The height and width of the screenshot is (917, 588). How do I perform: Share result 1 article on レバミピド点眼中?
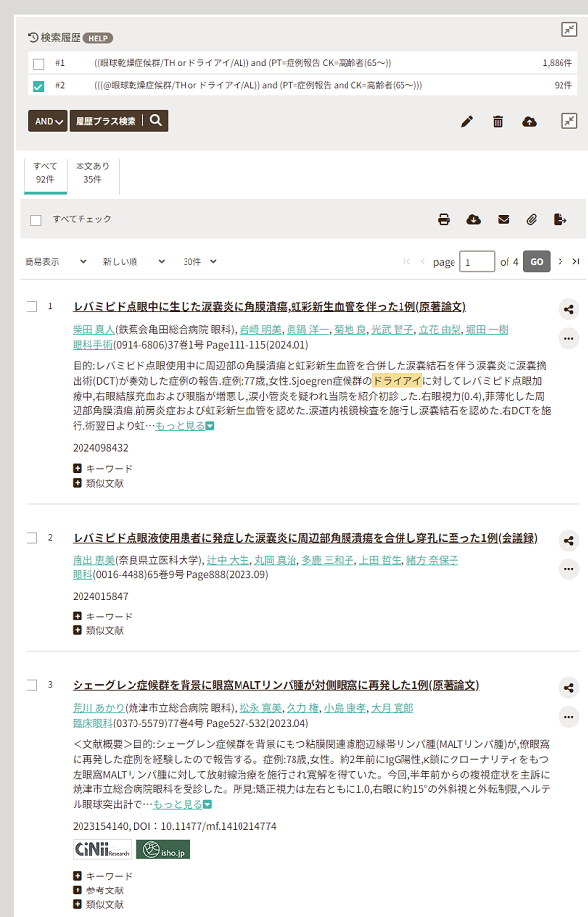(x=568, y=310)
